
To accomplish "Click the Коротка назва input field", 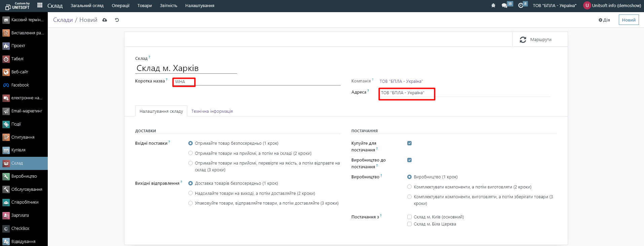I will (x=256, y=82).
